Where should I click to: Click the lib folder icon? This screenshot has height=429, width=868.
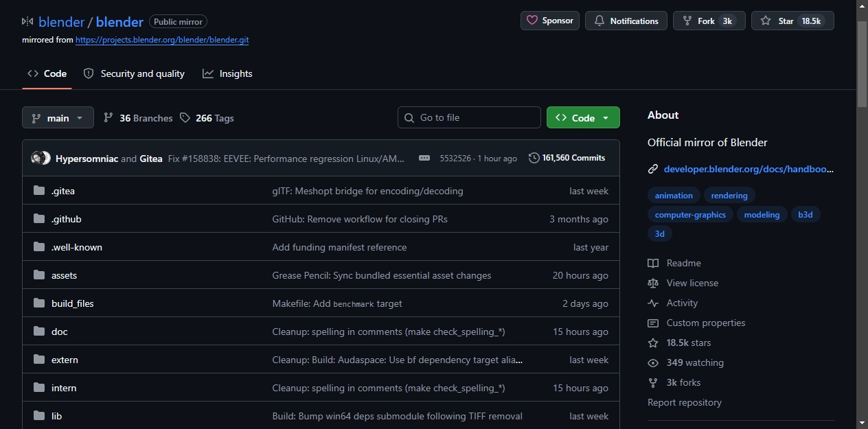[x=39, y=416]
